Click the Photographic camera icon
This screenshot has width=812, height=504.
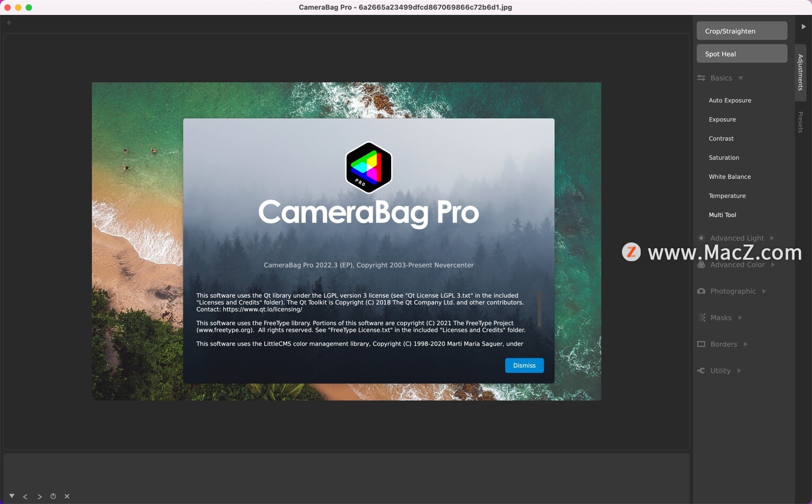coord(701,291)
